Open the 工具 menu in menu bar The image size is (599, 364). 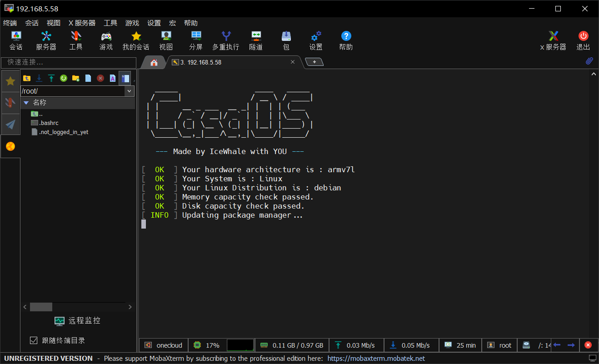[110, 23]
